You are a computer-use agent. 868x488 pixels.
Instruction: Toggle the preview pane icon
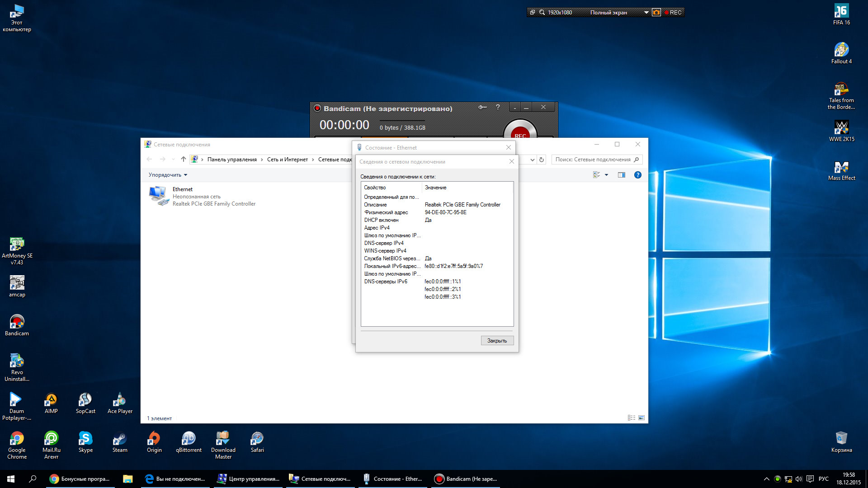point(621,175)
